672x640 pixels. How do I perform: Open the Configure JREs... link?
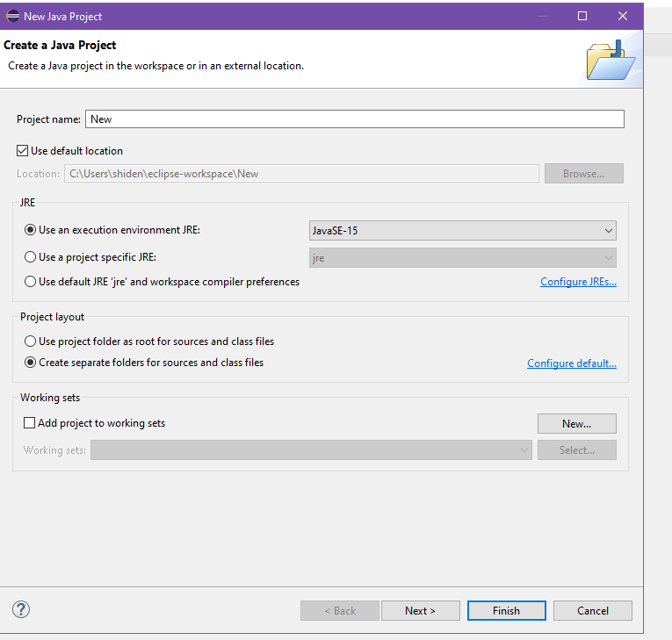[578, 282]
